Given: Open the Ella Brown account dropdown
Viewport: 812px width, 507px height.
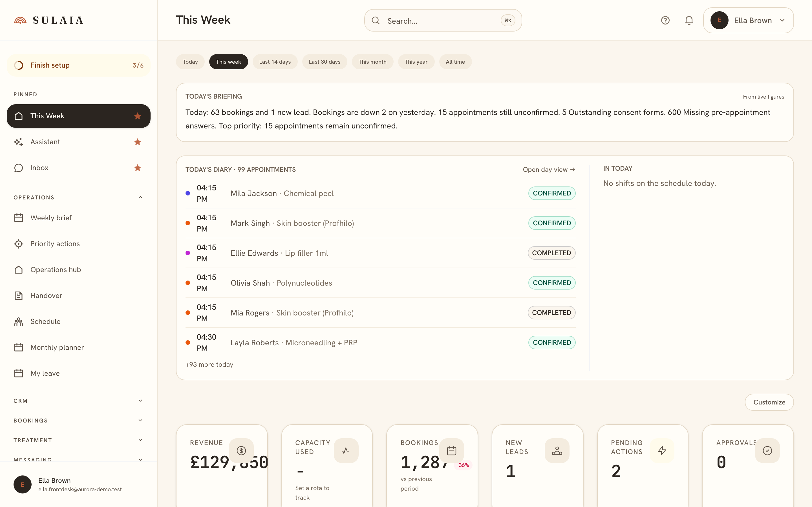Looking at the screenshot, I should click(748, 21).
